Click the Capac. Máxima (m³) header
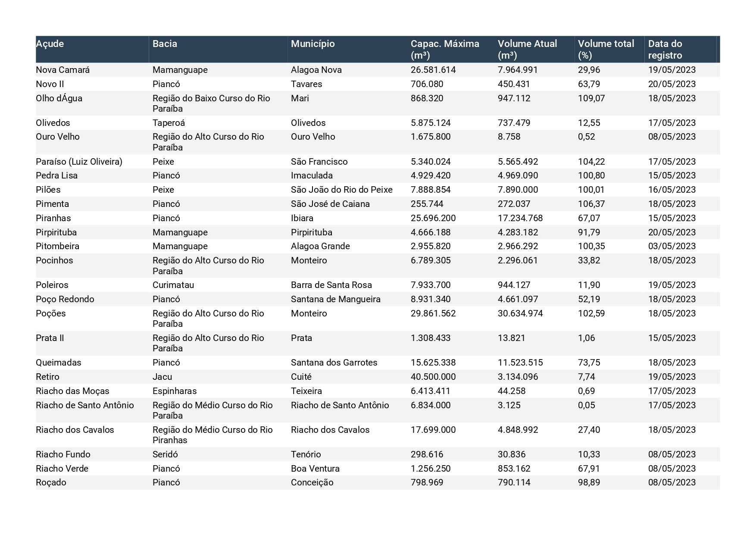The height and width of the screenshot is (535, 756). 445,50
